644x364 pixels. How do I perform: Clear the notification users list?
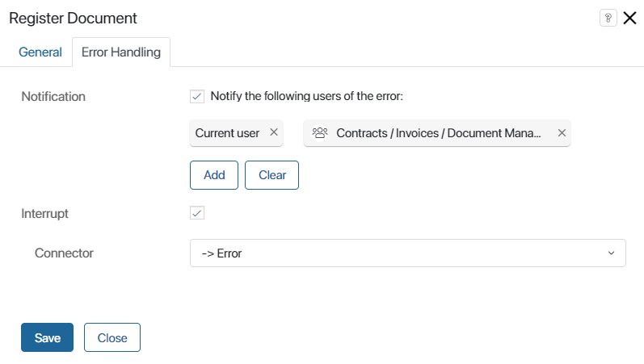271,175
